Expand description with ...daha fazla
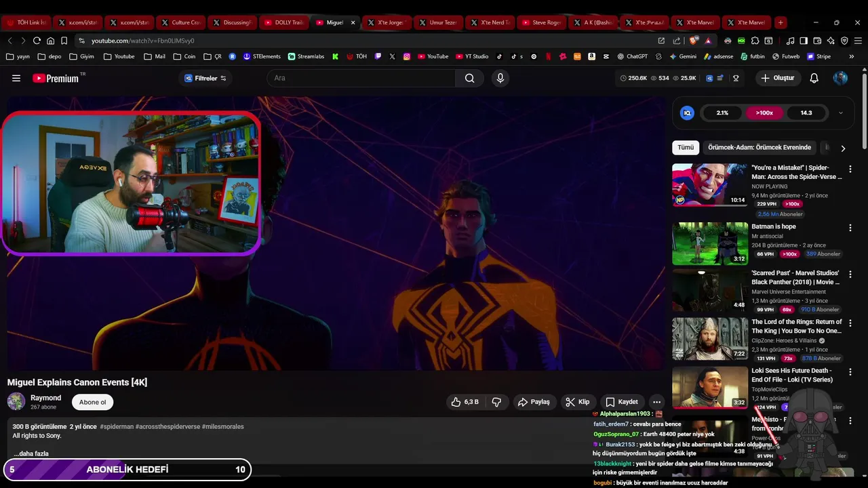 tap(31, 453)
